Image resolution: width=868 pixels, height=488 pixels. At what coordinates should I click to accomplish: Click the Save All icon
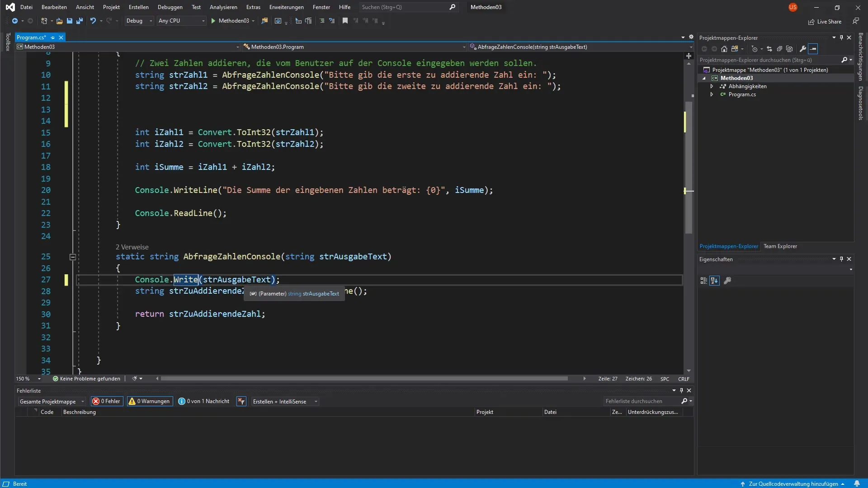80,21
